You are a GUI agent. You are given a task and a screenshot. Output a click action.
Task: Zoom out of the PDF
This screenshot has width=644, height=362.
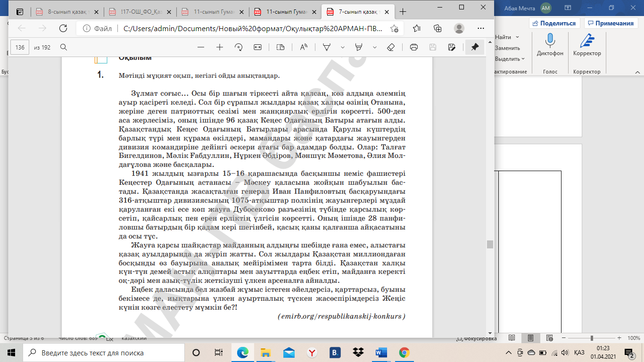click(201, 47)
